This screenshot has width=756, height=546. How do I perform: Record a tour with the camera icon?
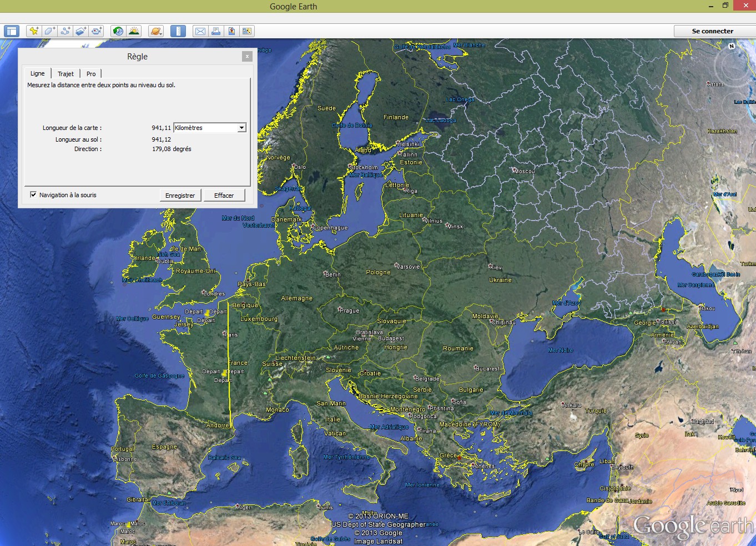point(97,31)
